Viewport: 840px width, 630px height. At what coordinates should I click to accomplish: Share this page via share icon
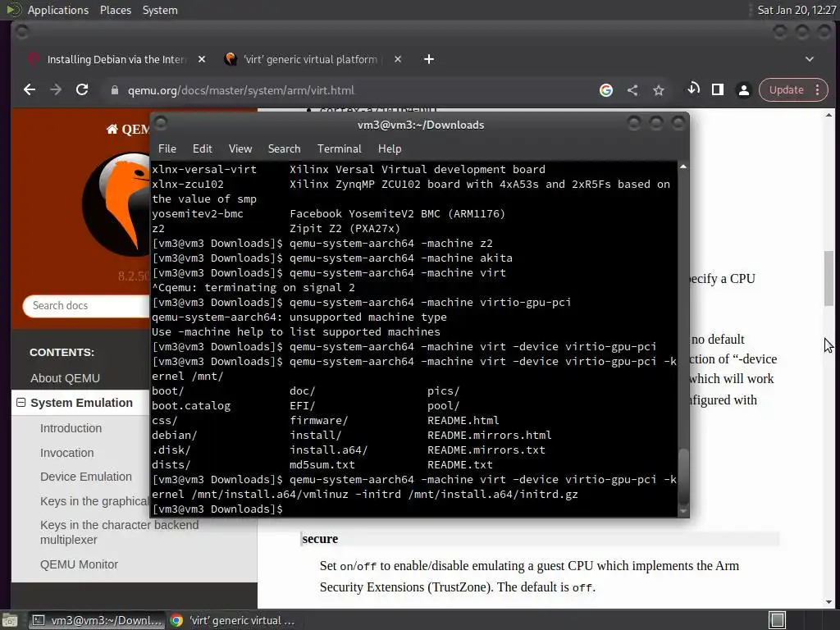point(632,90)
